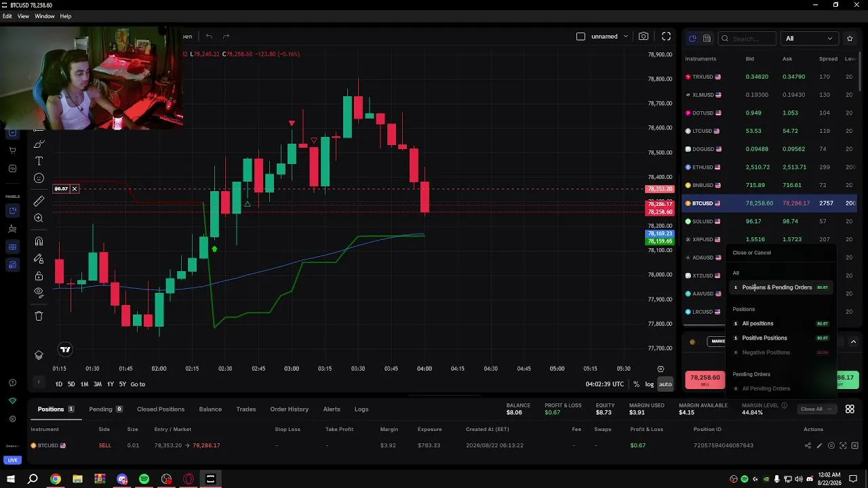
Task: Set chart range to 1M
Action: (x=84, y=384)
